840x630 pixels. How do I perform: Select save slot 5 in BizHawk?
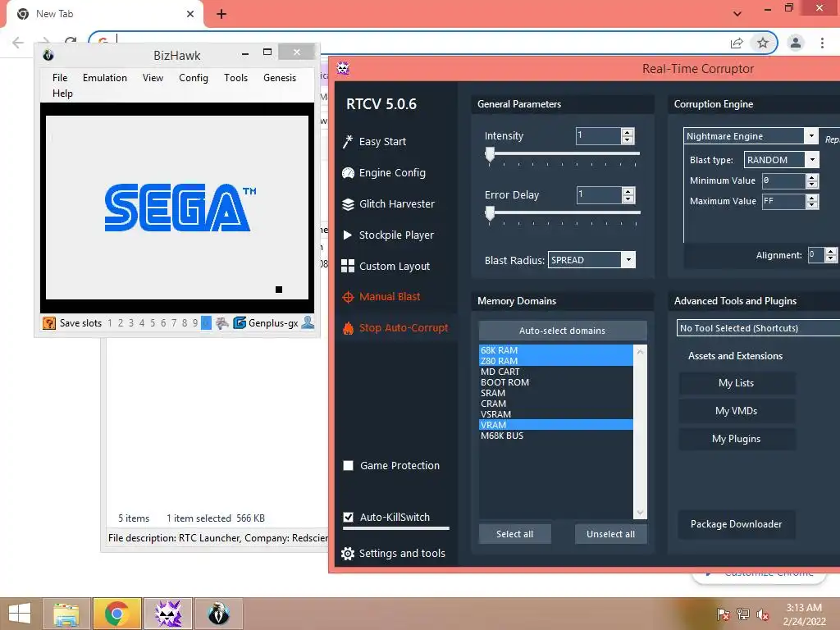tap(152, 323)
